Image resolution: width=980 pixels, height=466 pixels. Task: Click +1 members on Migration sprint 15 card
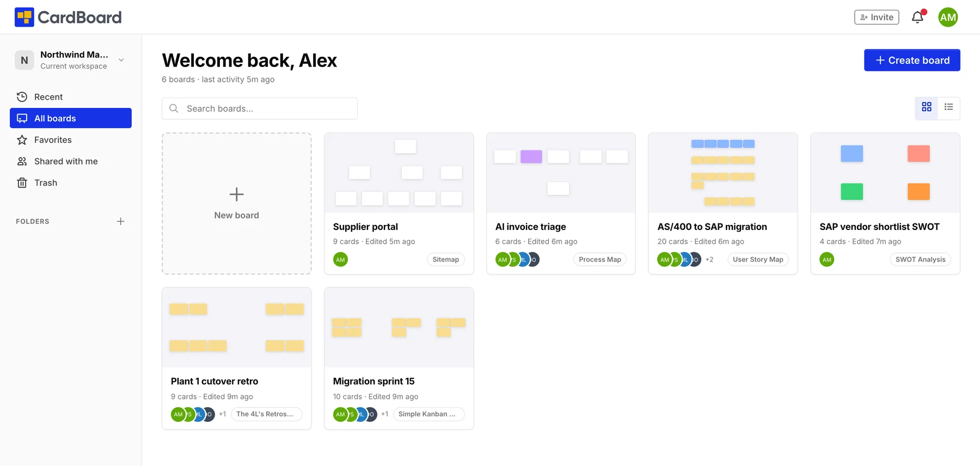(x=385, y=414)
